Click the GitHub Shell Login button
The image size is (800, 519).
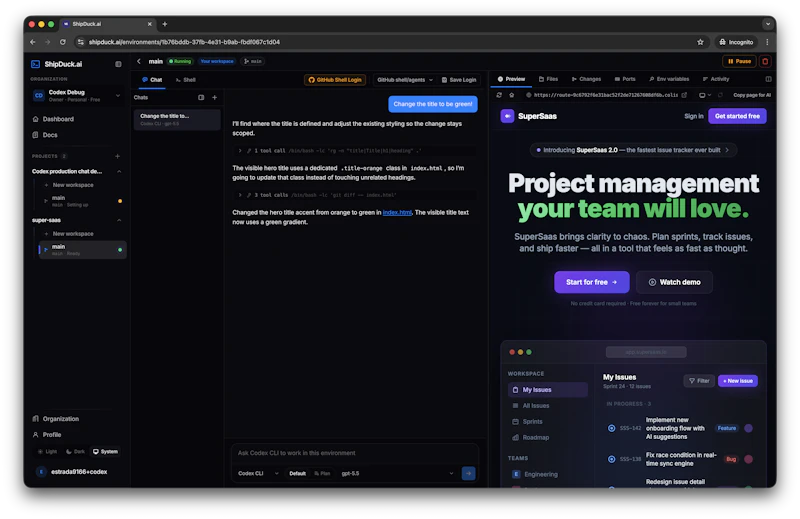coord(335,80)
